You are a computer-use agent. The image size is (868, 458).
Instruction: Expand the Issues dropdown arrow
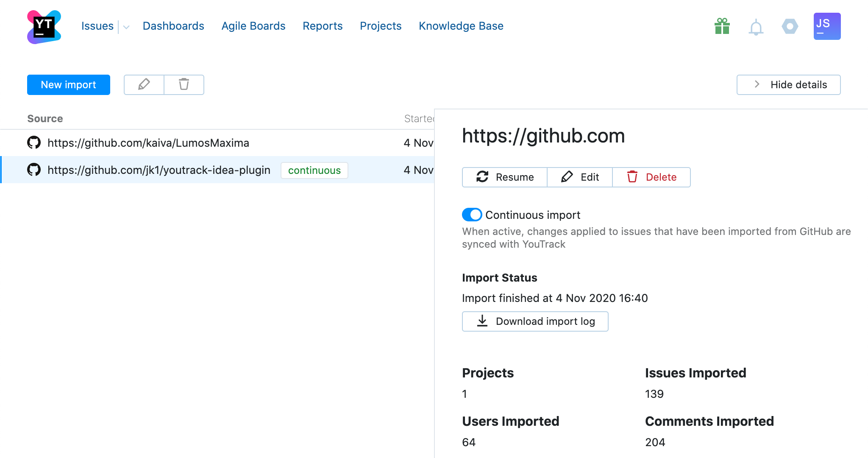tap(126, 27)
